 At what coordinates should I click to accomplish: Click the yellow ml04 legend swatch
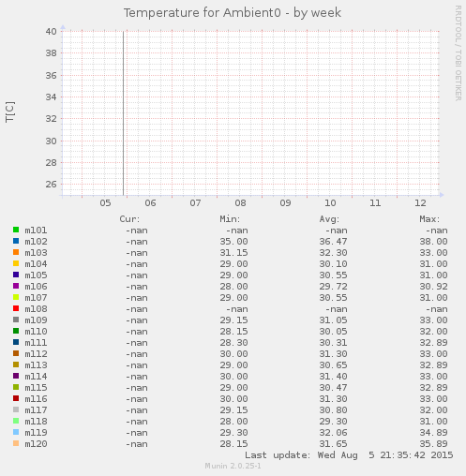[x=16, y=263]
